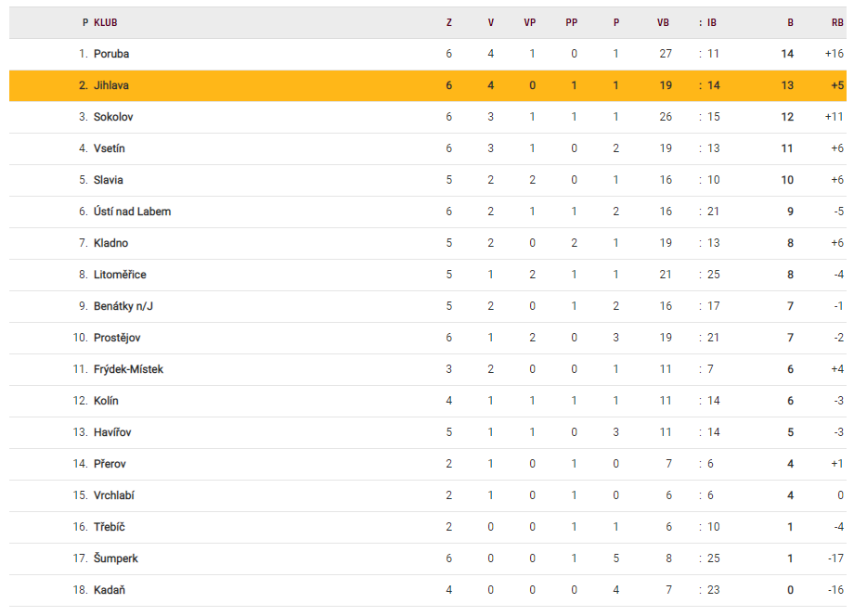Image resolution: width=854 pixels, height=616 pixels.
Task: Open Benátky n/J team page
Action: point(123,306)
